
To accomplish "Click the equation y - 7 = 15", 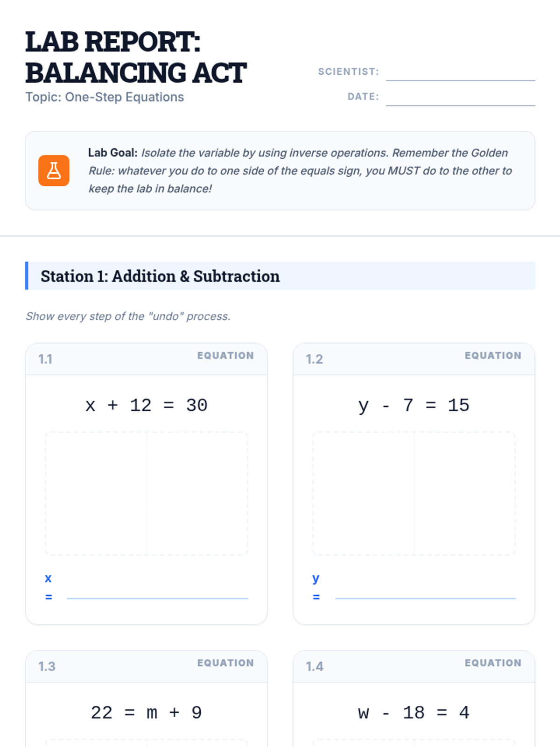I will coord(414,405).
